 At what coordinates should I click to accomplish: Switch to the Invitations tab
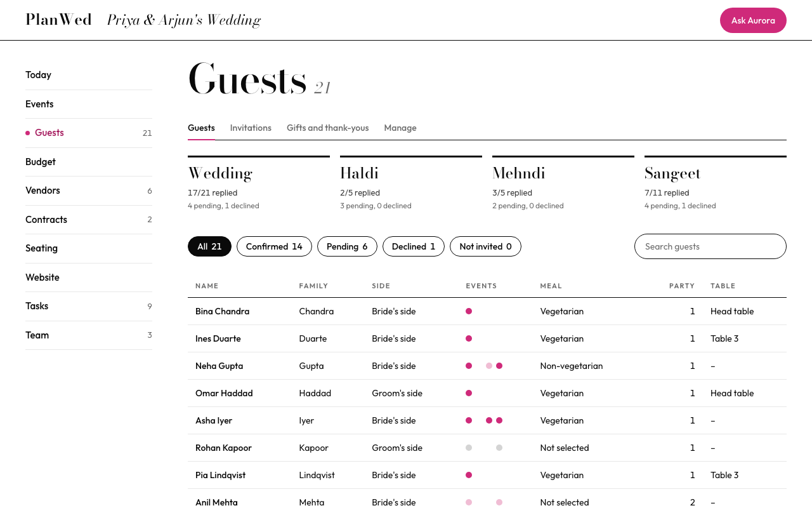(x=251, y=128)
